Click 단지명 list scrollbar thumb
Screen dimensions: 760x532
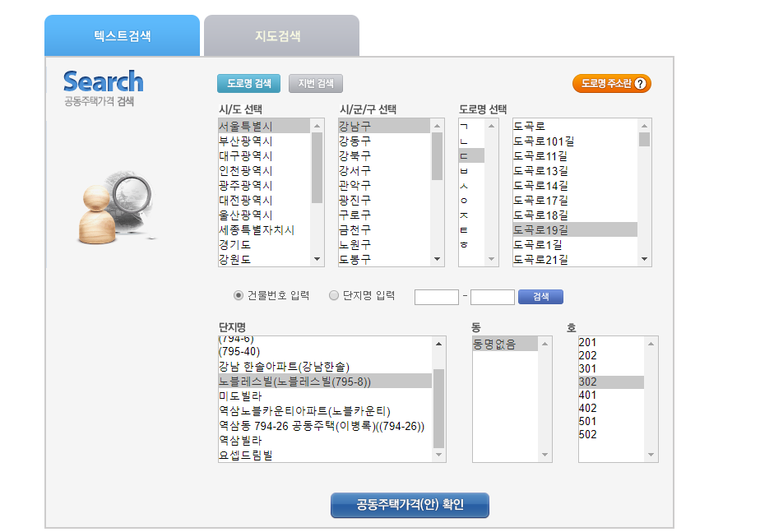point(438,409)
